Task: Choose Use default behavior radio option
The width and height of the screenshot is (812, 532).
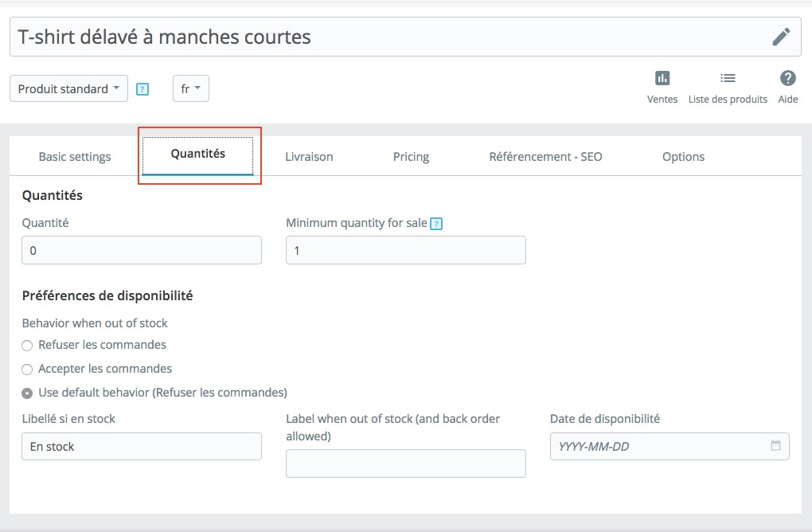Action: (28, 393)
